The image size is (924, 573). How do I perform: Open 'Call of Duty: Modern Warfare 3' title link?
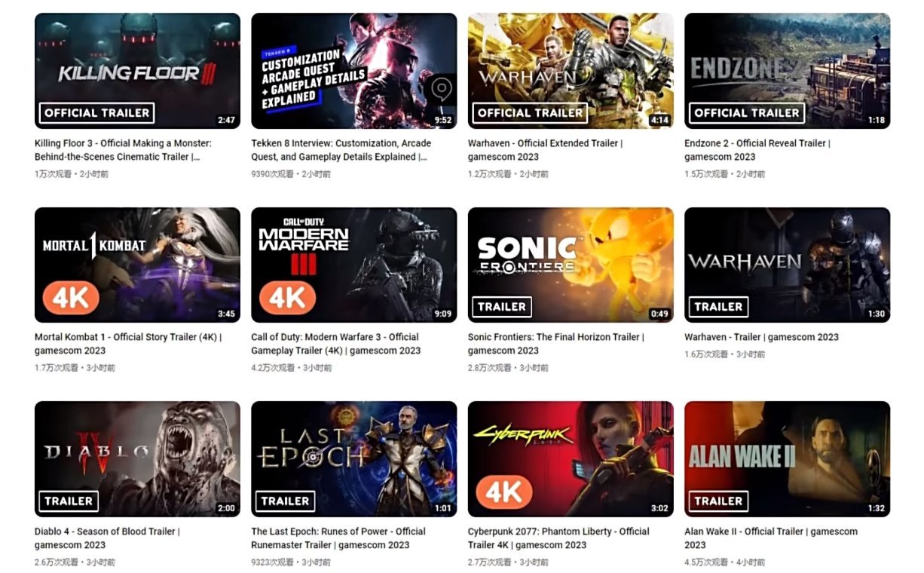(x=336, y=344)
